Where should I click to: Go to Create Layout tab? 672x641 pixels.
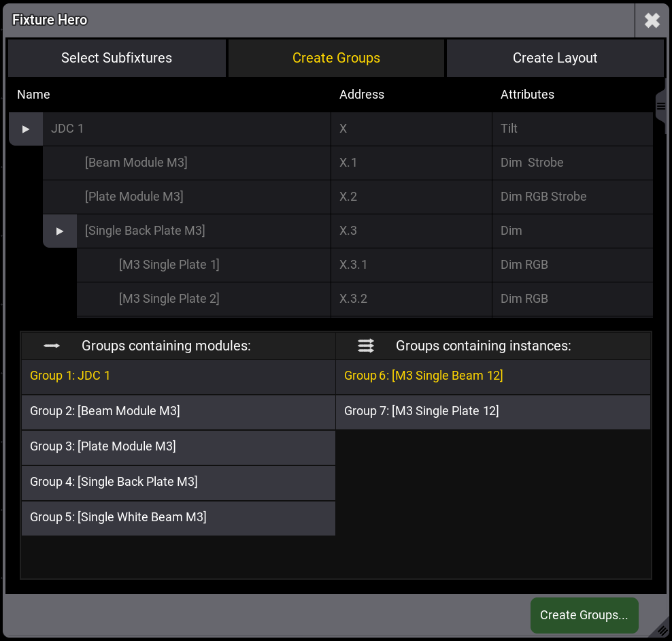click(x=555, y=58)
